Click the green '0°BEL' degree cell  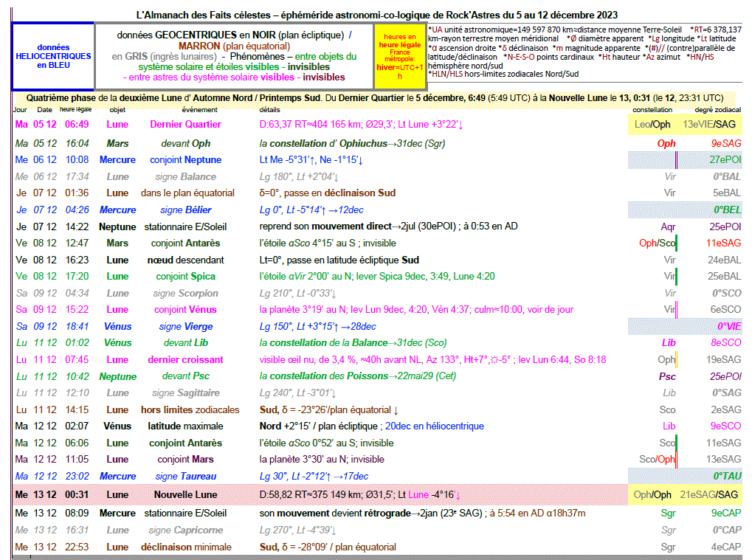727,210
